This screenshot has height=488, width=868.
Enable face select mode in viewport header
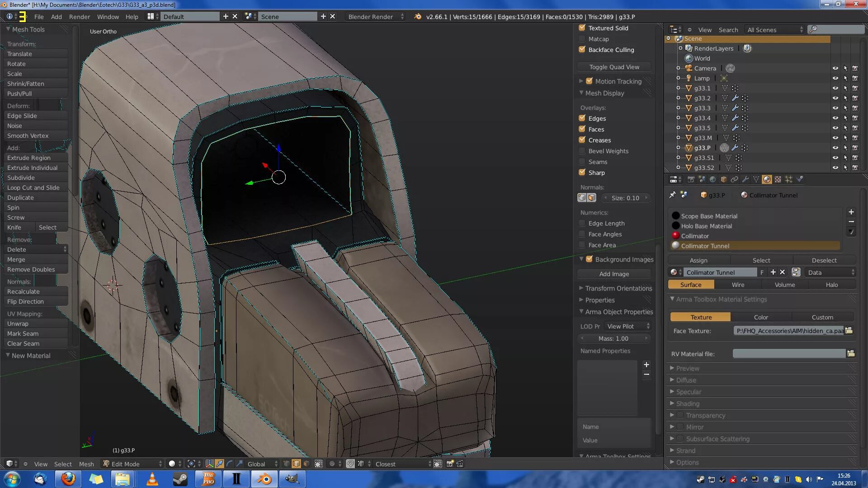pos(307,464)
